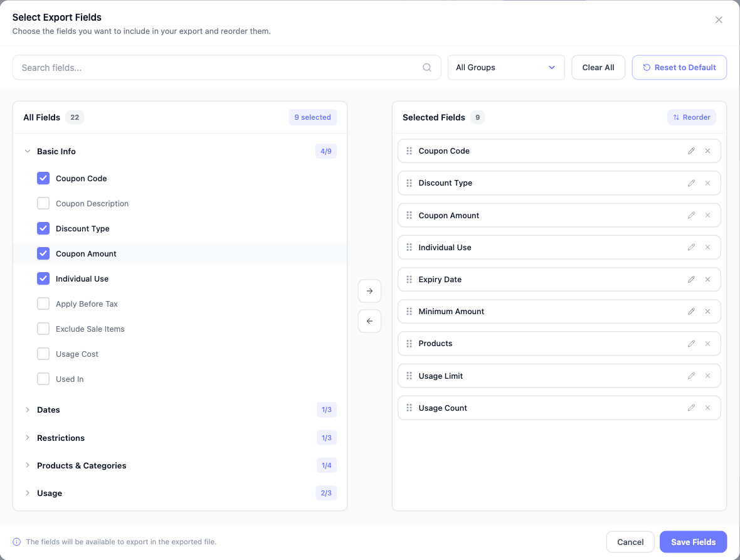Edit the Usage Limit selected field
This screenshot has width=740, height=560.
coord(691,376)
